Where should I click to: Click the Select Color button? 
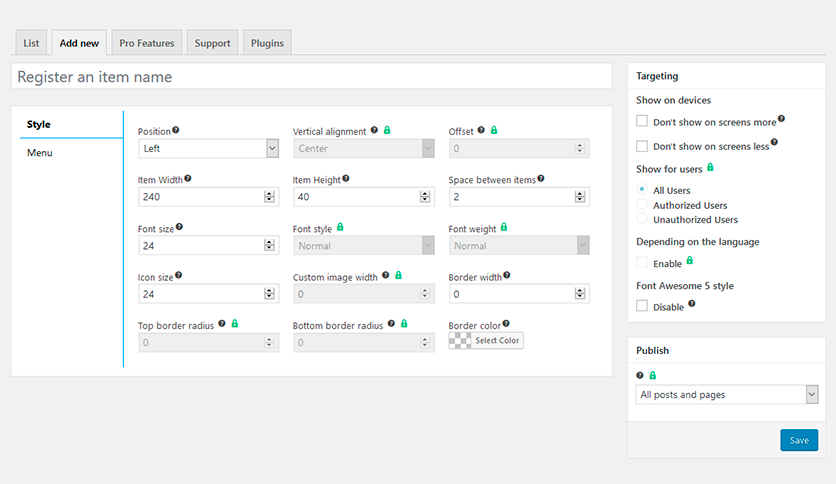pos(497,341)
